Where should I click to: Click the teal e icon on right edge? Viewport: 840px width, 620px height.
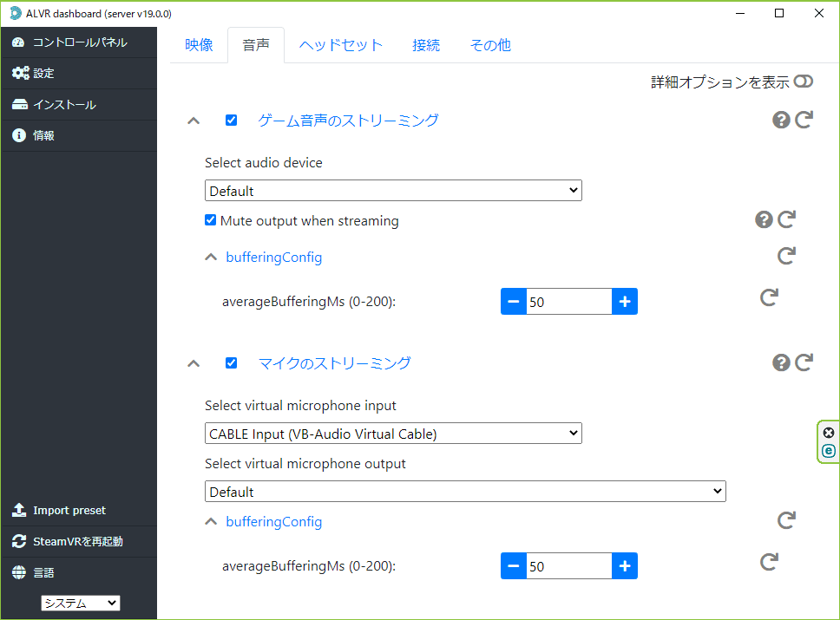click(x=829, y=451)
